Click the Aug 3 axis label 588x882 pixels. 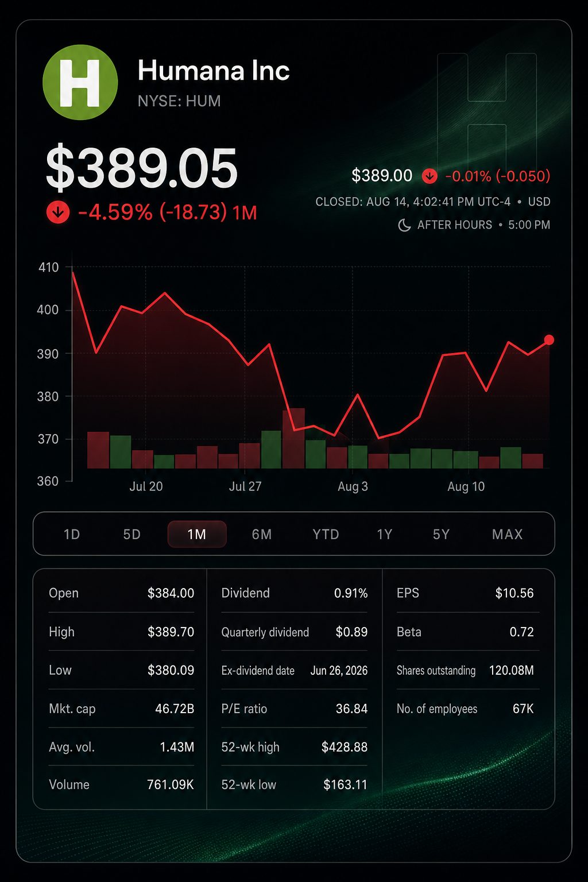pos(353,486)
